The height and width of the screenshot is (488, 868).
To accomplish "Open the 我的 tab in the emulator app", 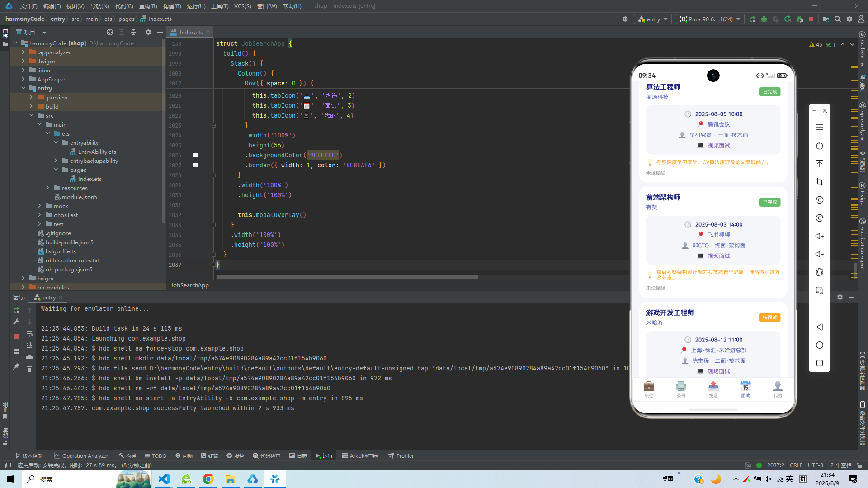I will click(778, 389).
